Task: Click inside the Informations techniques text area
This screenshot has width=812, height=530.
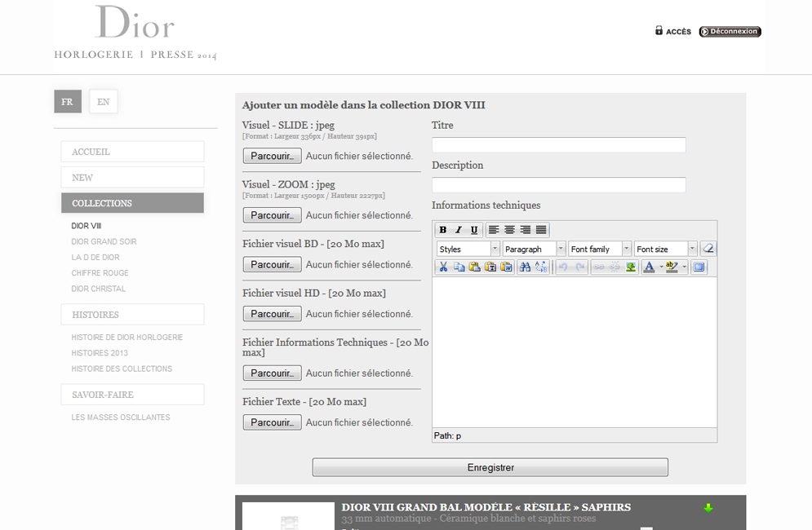Action: click(x=575, y=352)
